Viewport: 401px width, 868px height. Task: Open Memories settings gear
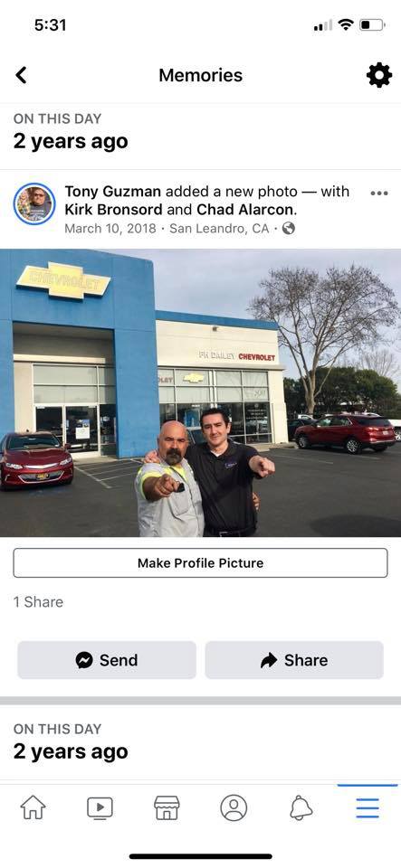click(x=379, y=75)
